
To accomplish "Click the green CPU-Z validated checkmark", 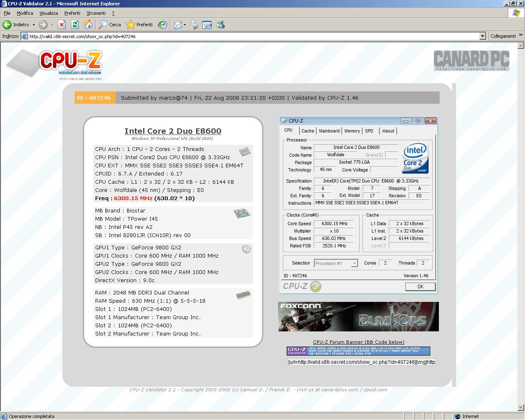I will 315,286.
